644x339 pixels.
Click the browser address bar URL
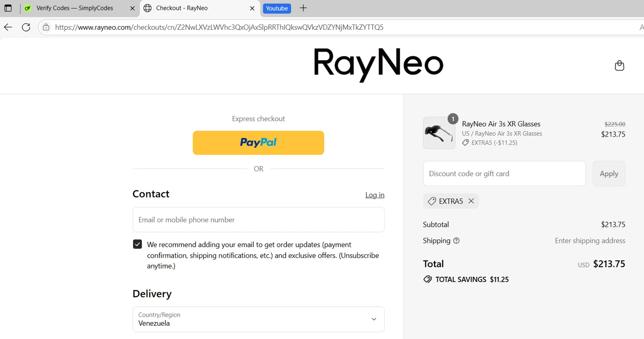pos(219,27)
